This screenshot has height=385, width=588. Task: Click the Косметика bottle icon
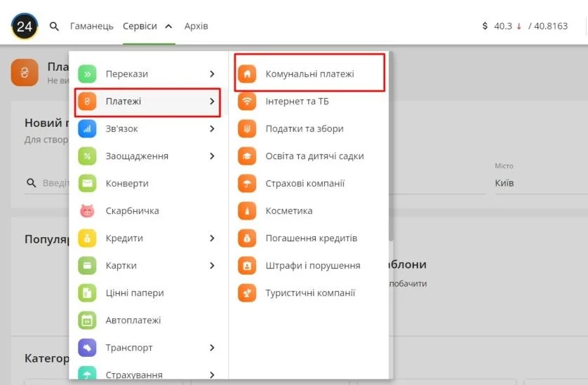[247, 210]
